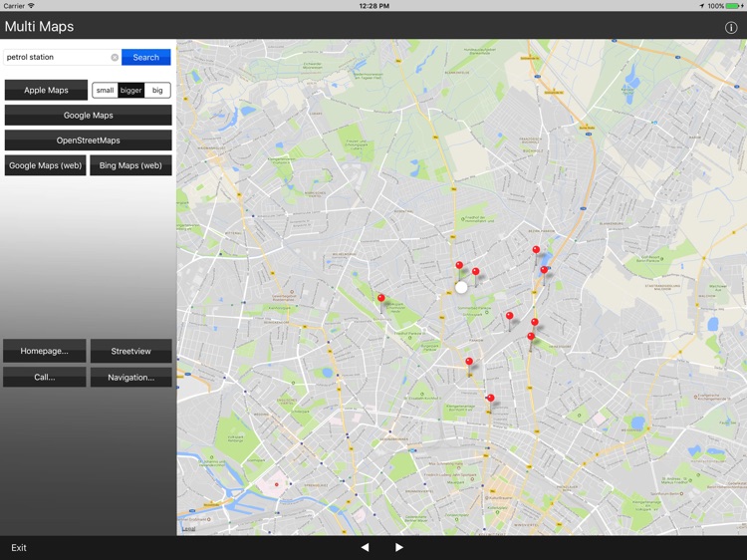Open the Homepage... button
The height and width of the screenshot is (560, 747).
tap(44, 352)
